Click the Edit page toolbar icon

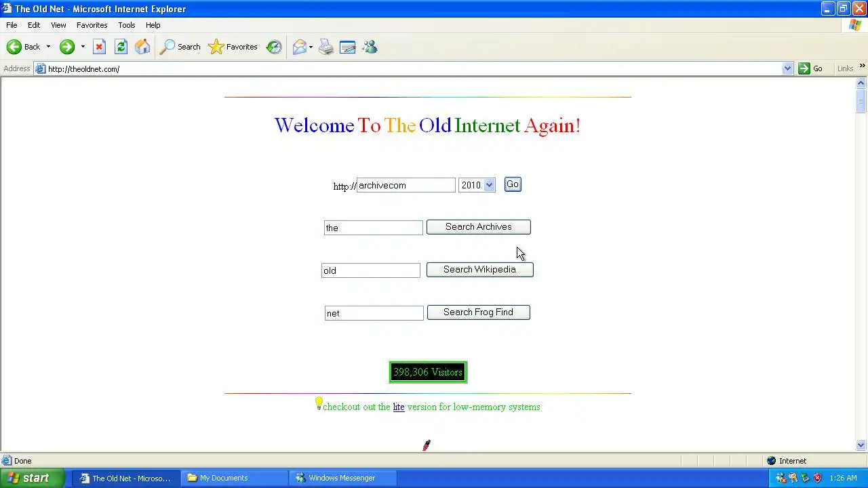(x=348, y=47)
